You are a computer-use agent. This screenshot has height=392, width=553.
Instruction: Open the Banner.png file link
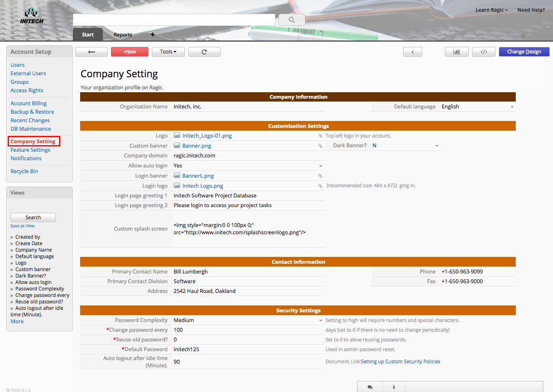click(x=197, y=146)
